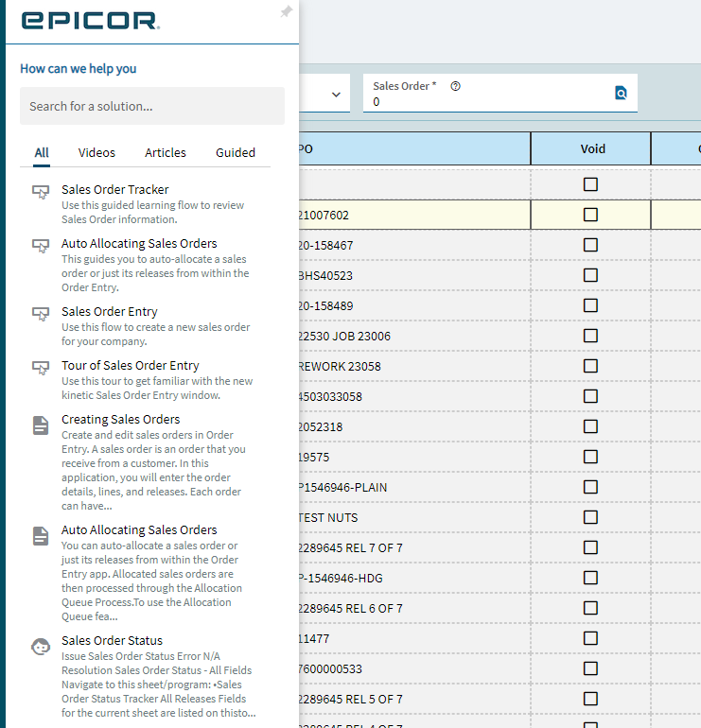Toggle Void checkbox for REWORK 23058
The height and width of the screenshot is (728, 701).
tap(590, 366)
